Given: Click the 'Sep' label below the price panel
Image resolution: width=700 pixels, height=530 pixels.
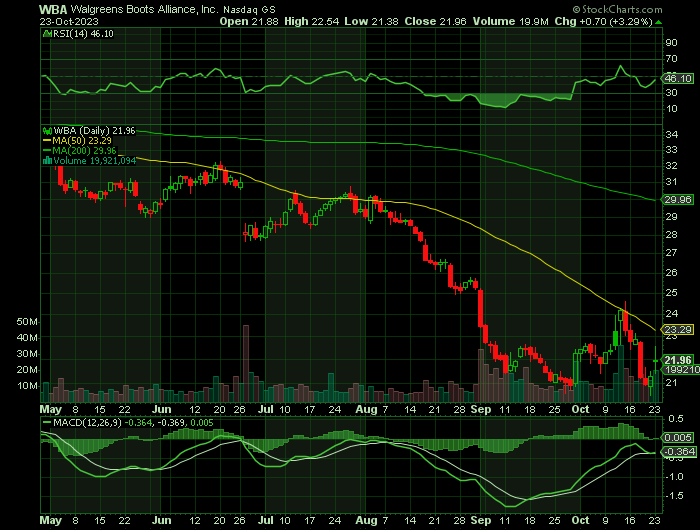Looking at the screenshot, I should pos(480,409).
